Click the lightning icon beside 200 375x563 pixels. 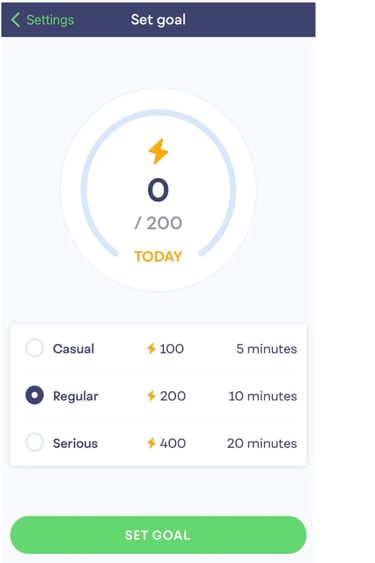click(151, 396)
